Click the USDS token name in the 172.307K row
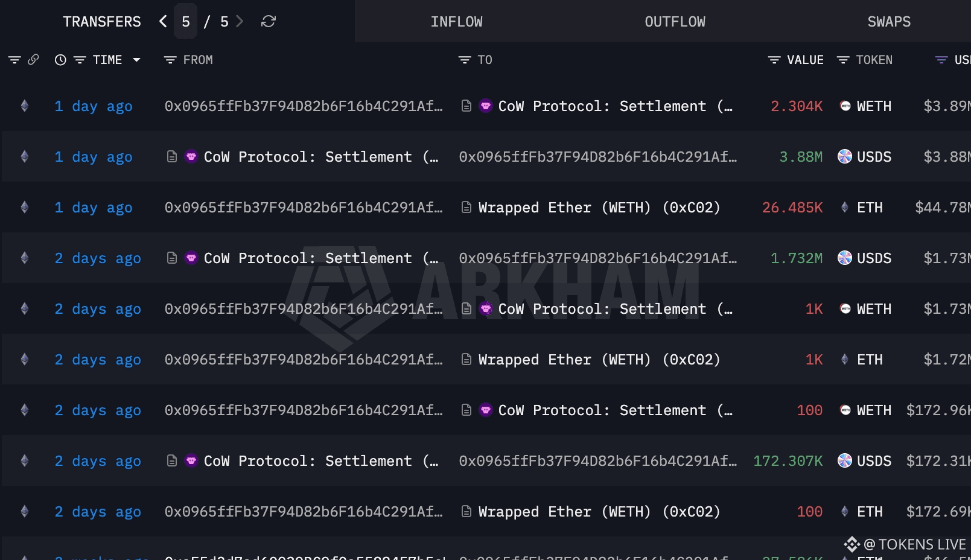The width and height of the screenshot is (971, 560). 874,461
